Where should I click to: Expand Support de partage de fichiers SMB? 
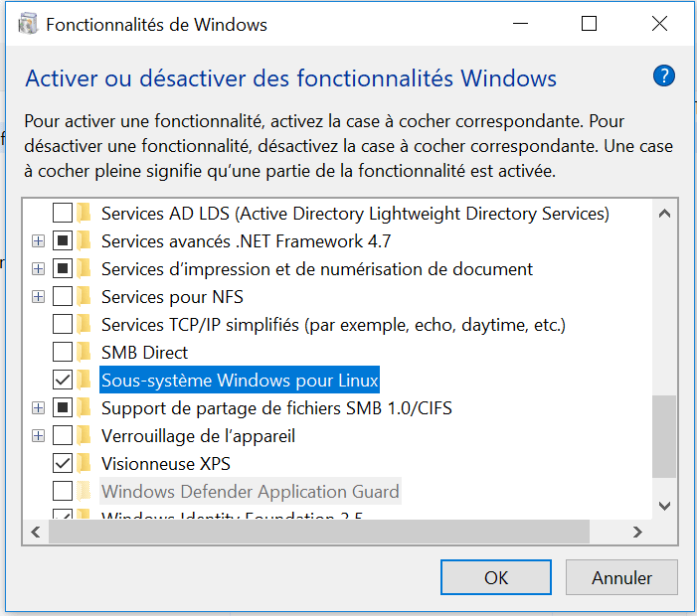click(x=38, y=407)
